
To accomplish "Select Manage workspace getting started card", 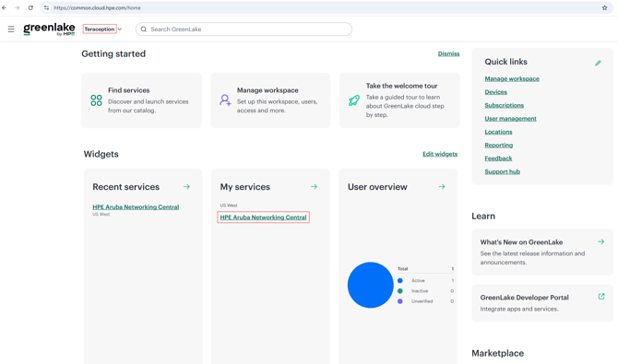I will 270,100.
